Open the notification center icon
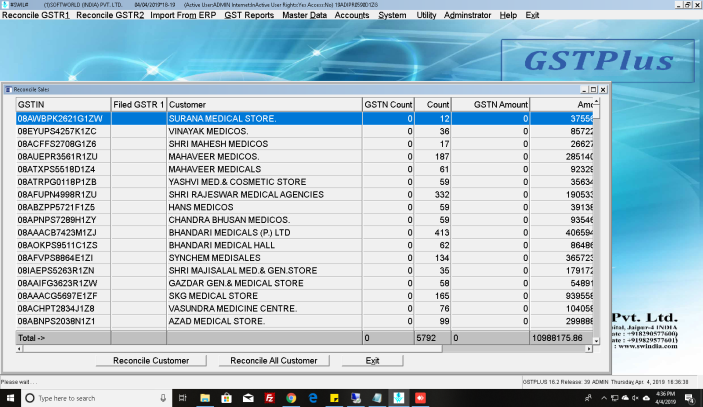This screenshot has height=407, width=703. pyautogui.click(x=690, y=398)
